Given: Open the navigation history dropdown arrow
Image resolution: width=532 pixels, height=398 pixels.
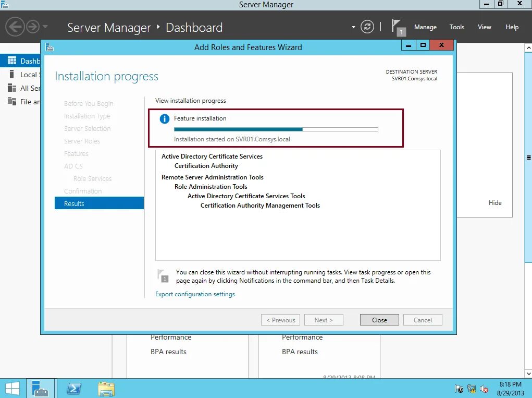Looking at the screenshot, I should [45, 27].
